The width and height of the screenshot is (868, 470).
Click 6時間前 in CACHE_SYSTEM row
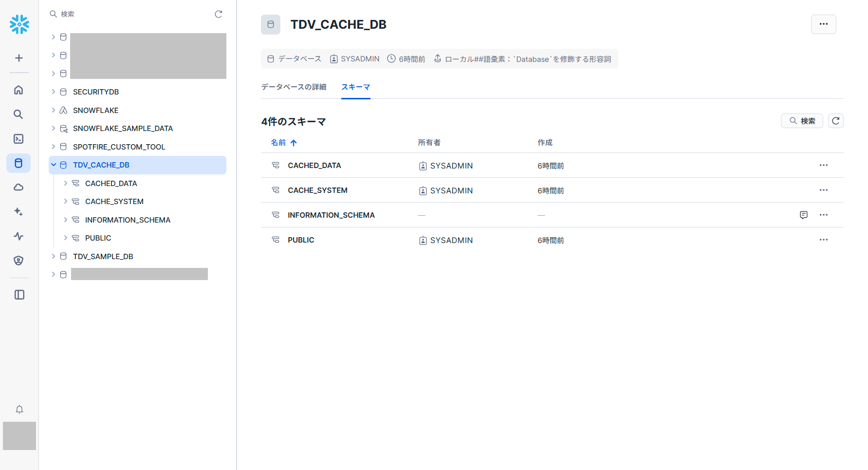(x=551, y=190)
